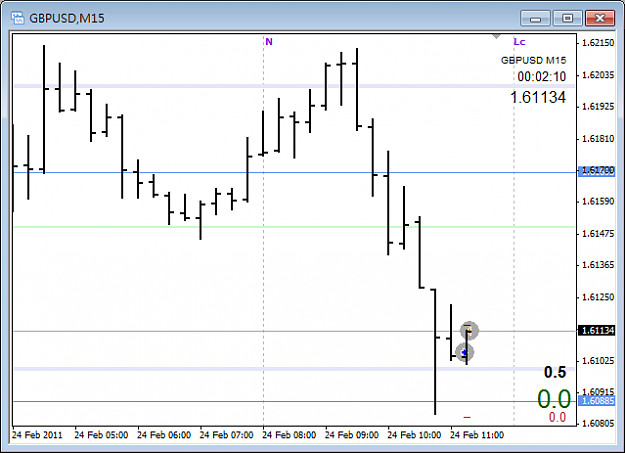Click the 24 Feb 06:00 time label

[x=164, y=435]
